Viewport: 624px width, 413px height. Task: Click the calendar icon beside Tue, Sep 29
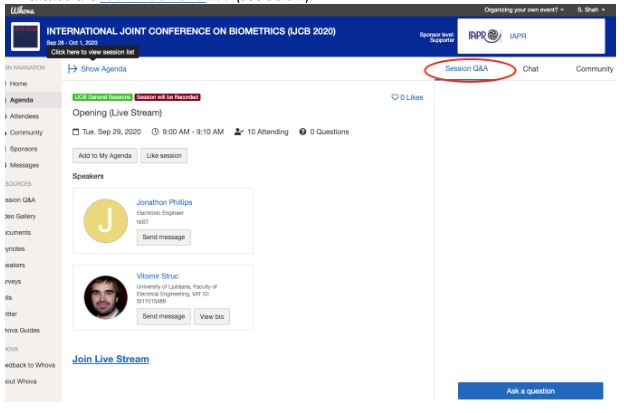coord(76,132)
